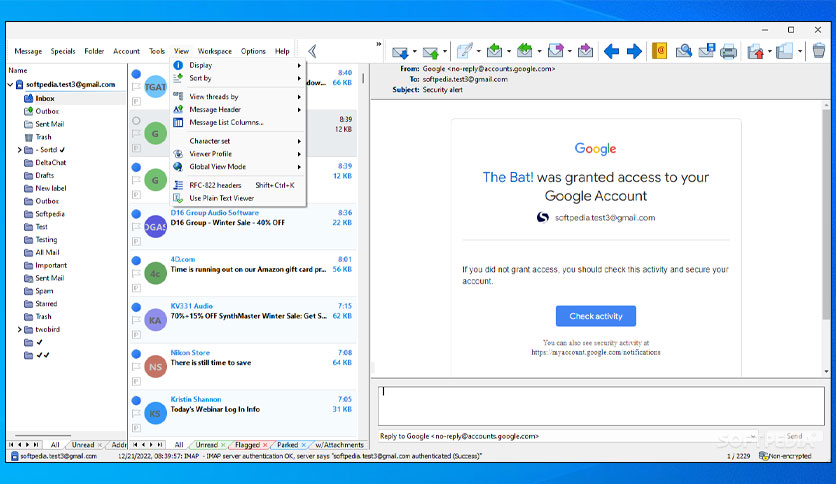
Task: Toggle flag on Nikon Store message
Action: click(136, 367)
